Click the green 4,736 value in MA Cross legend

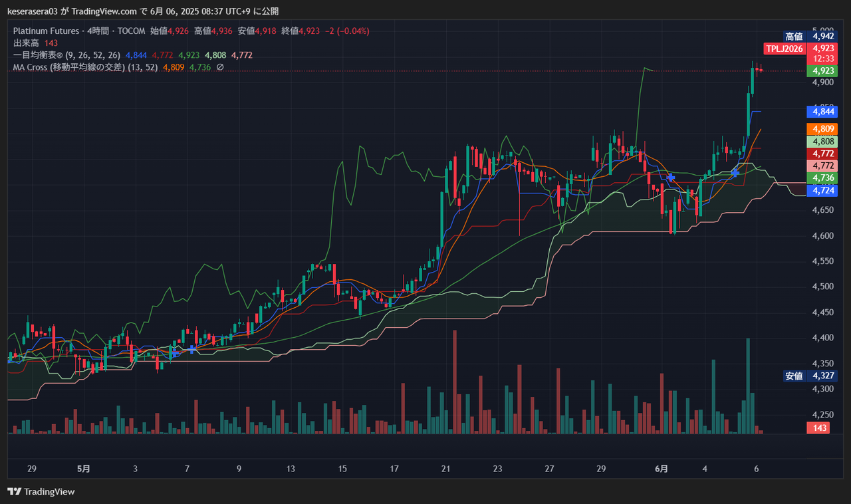click(x=200, y=67)
